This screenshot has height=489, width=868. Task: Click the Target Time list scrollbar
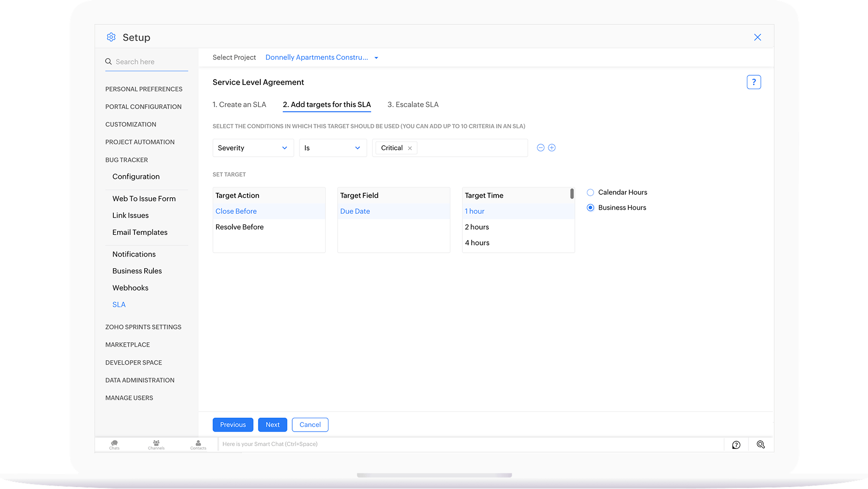(x=572, y=194)
